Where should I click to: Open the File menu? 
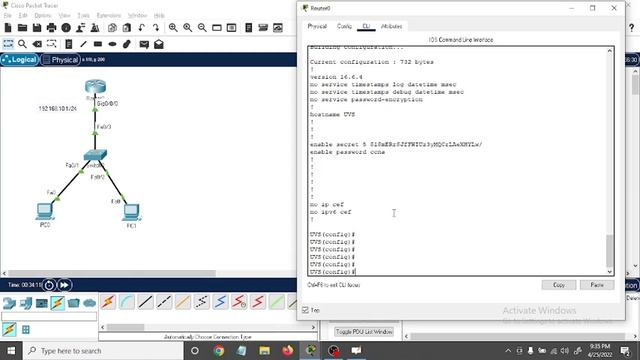pos(8,16)
